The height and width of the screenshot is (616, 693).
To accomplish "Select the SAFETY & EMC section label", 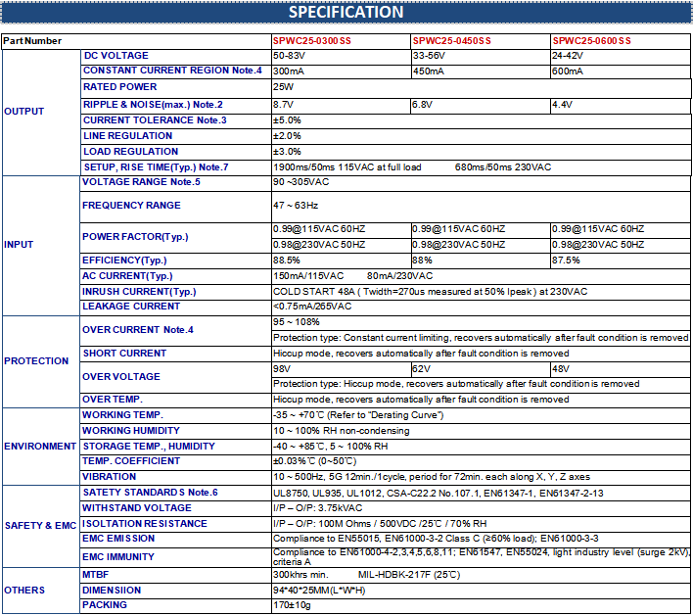I will [x=40, y=527].
